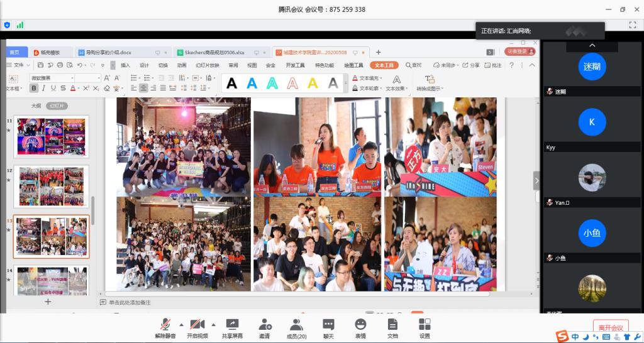Choose the yellow text style A swatch
The image size is (644, 343).
coord(313,83)
